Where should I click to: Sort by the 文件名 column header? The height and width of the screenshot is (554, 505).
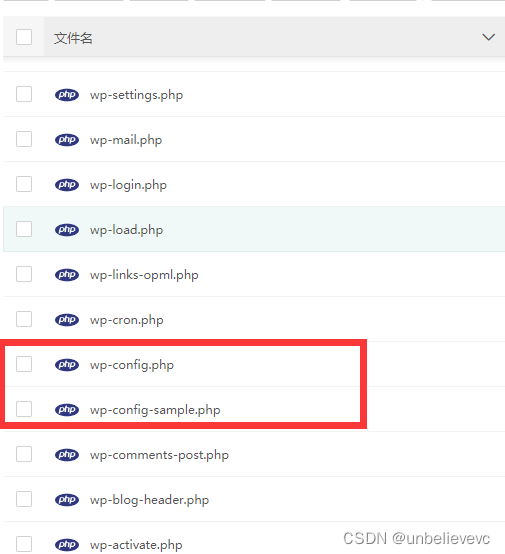[73, 38]
